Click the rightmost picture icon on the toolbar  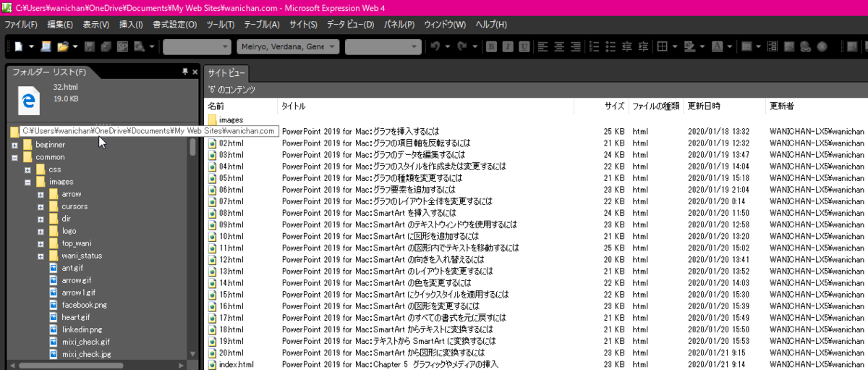tap(852, 46)
